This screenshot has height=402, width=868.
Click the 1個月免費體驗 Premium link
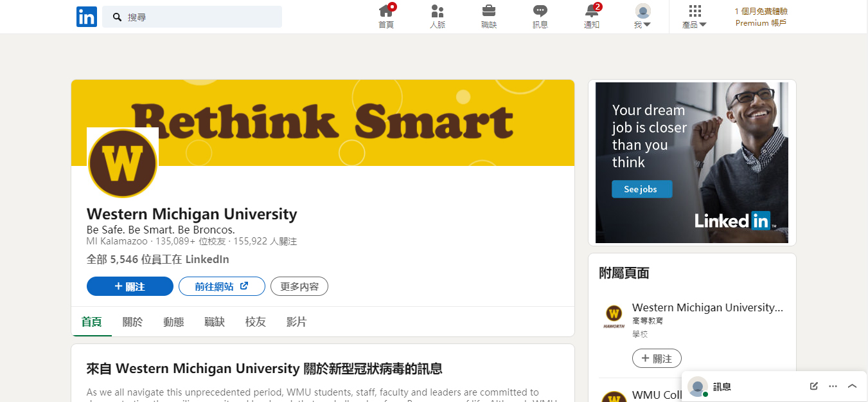click(761, 17)
